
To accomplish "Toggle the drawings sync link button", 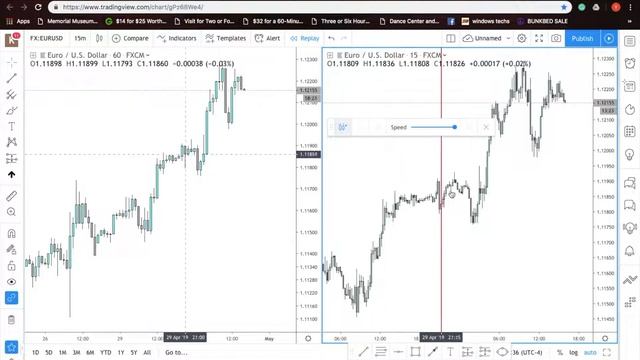I will (x=11, y=298).
